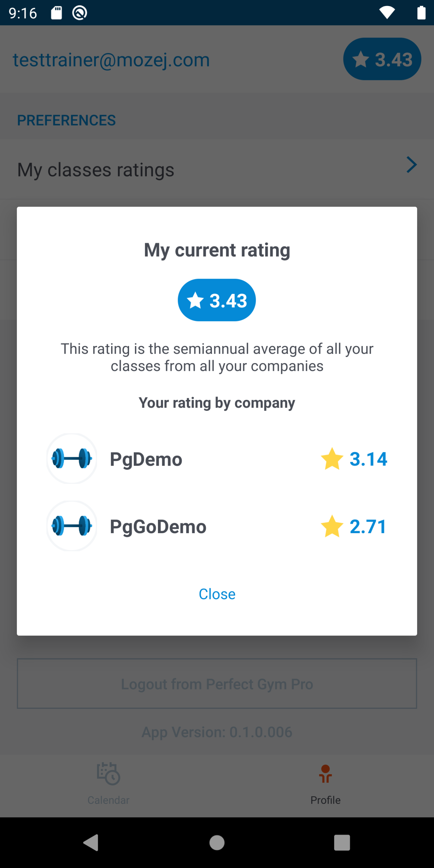The width and height of the screenshot is (434, 868).
Task: Expand My classes ratings chevron
Action: click(x=411, y=165)
